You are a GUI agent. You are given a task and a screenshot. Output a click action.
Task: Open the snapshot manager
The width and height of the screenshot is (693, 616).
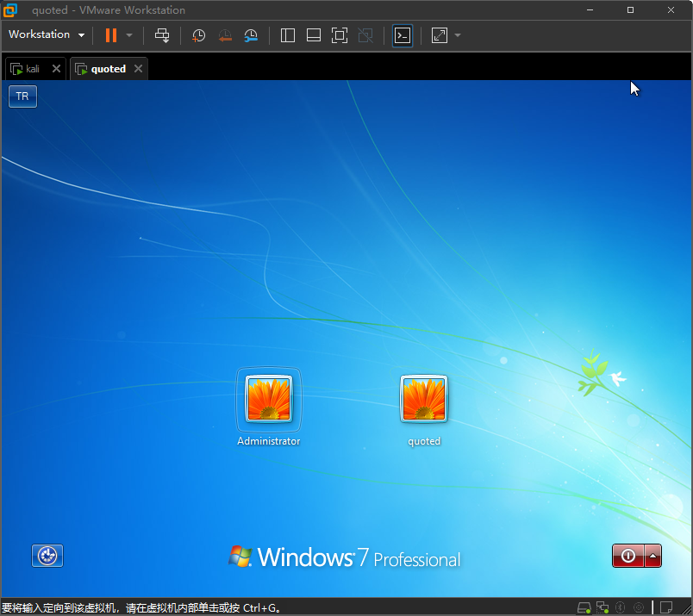(251, 35)
